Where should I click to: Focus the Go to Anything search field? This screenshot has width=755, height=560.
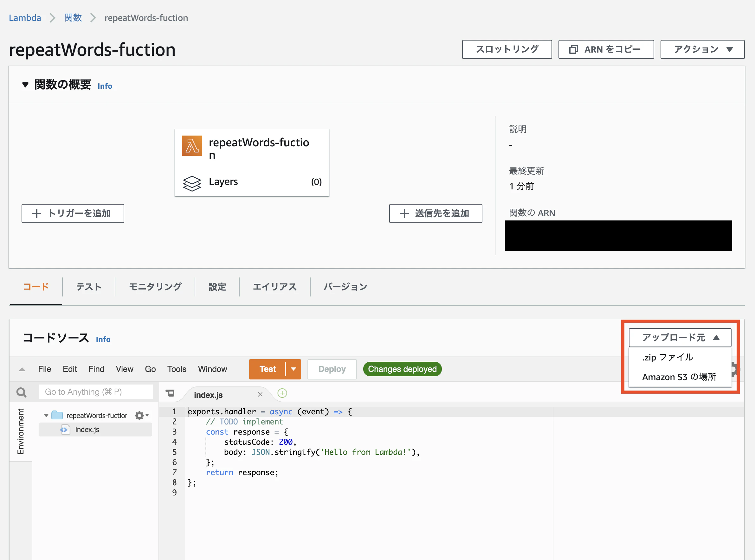click(95, 392)
